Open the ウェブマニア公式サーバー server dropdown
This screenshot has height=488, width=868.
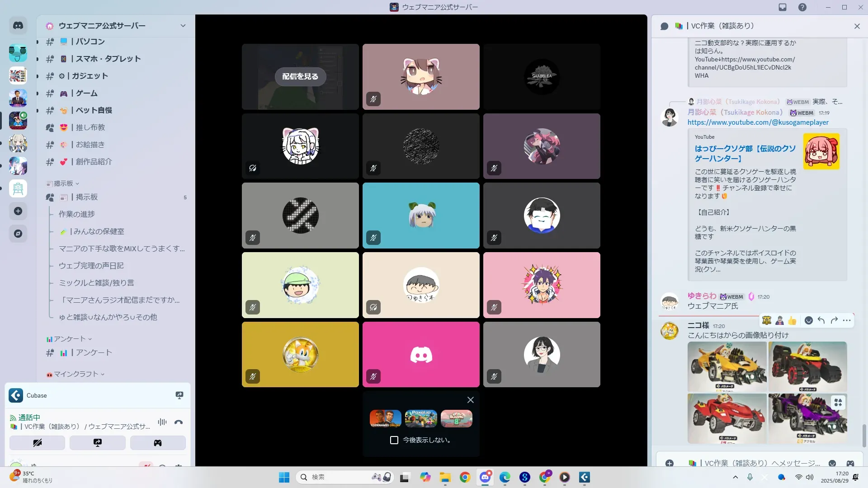click(x=183, y=26)
